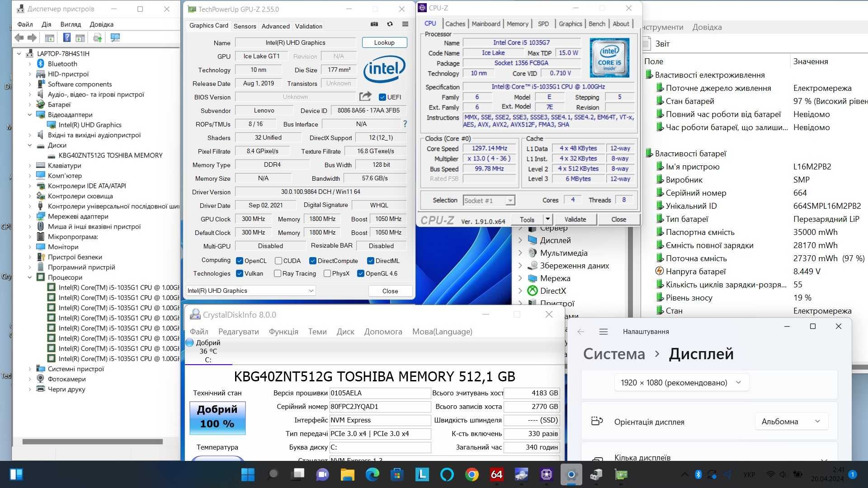The width and height of the screenshot is (868, 488).
Task: Click the system tray Bluetooth icon
Action: click(698, 474)
